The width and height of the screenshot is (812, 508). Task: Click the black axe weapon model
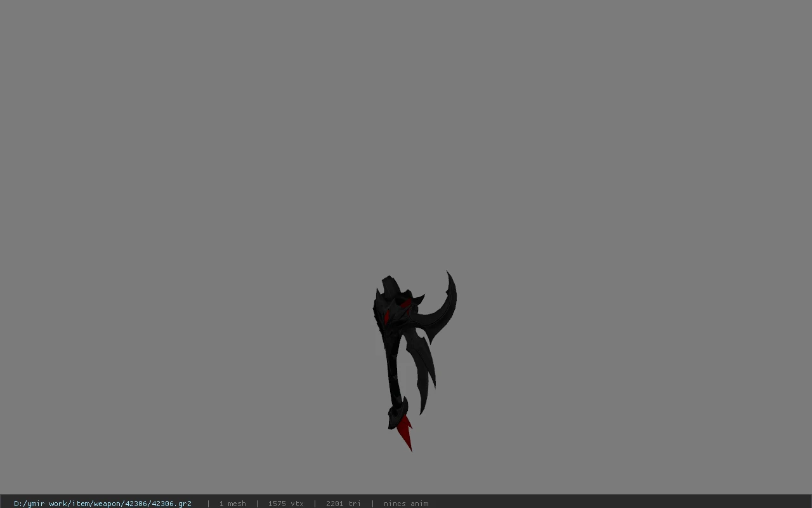(x=414, y=361)
